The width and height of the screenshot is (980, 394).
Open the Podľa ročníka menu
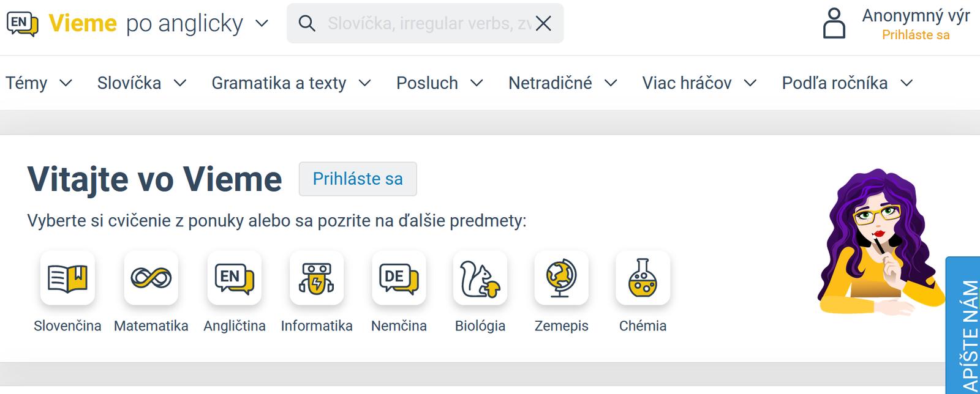tap(847, 83)
